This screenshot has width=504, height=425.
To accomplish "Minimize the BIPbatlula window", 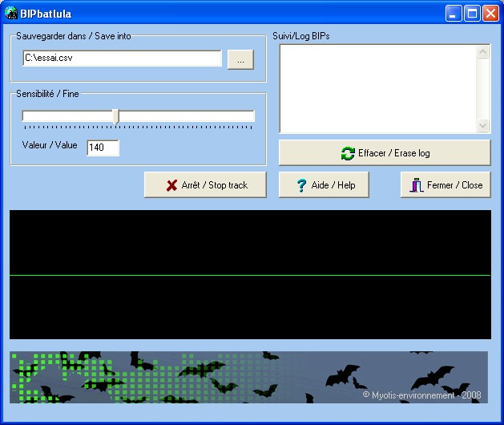I will click(x=454, y=14).
